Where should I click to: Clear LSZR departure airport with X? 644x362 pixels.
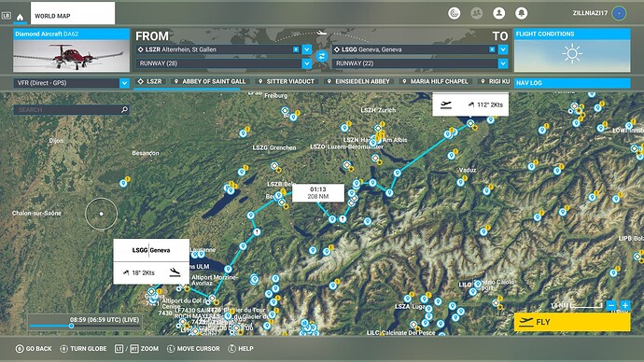tap(296, 49)
